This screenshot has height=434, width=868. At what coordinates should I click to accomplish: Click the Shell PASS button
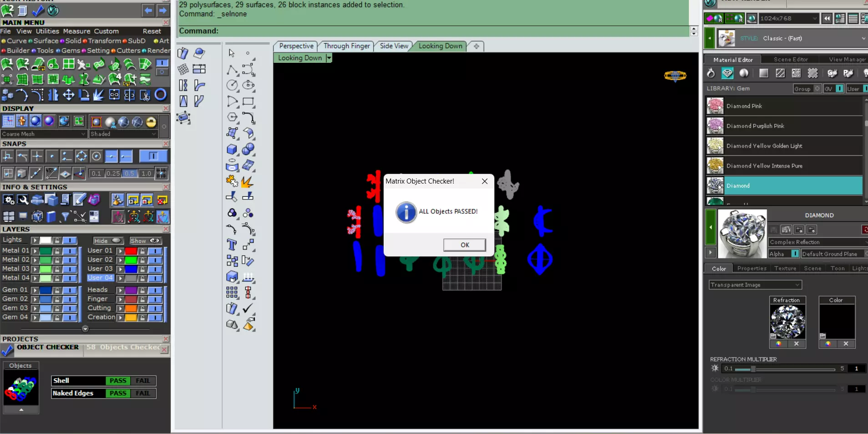pos(118,381)
